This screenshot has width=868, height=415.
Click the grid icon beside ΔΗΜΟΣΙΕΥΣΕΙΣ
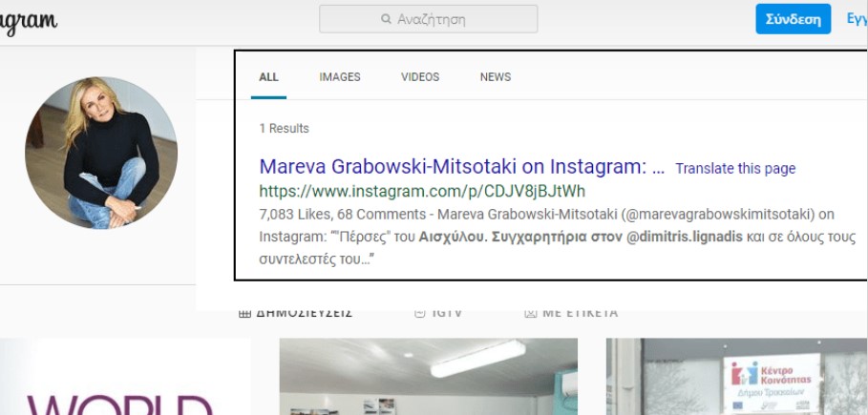click(x=244, y=314)
